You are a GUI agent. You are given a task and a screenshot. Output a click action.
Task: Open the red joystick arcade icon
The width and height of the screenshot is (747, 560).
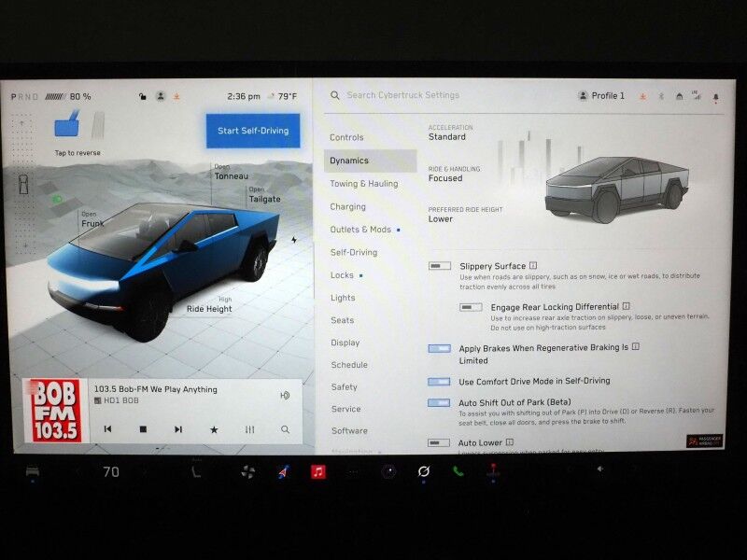493,471
